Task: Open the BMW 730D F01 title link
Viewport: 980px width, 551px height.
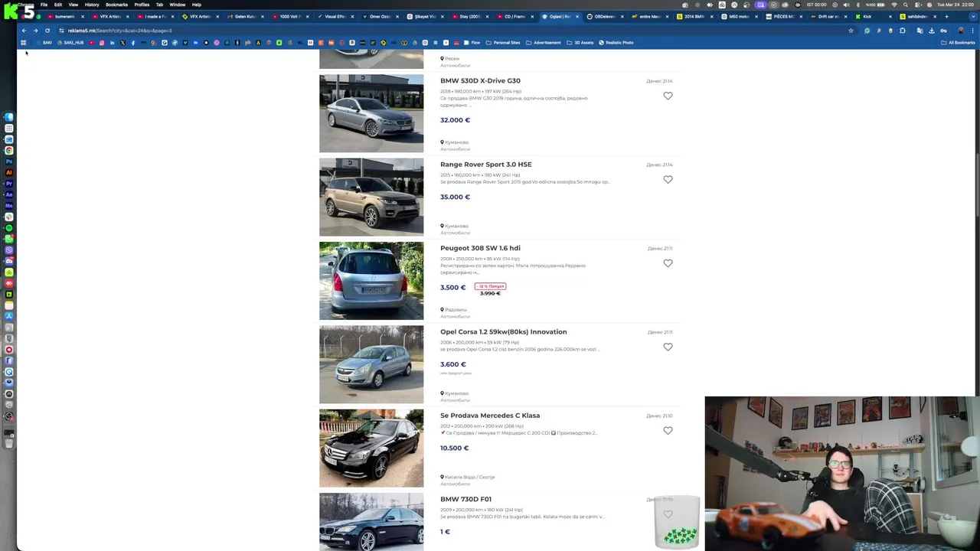Action: (465, 499)
